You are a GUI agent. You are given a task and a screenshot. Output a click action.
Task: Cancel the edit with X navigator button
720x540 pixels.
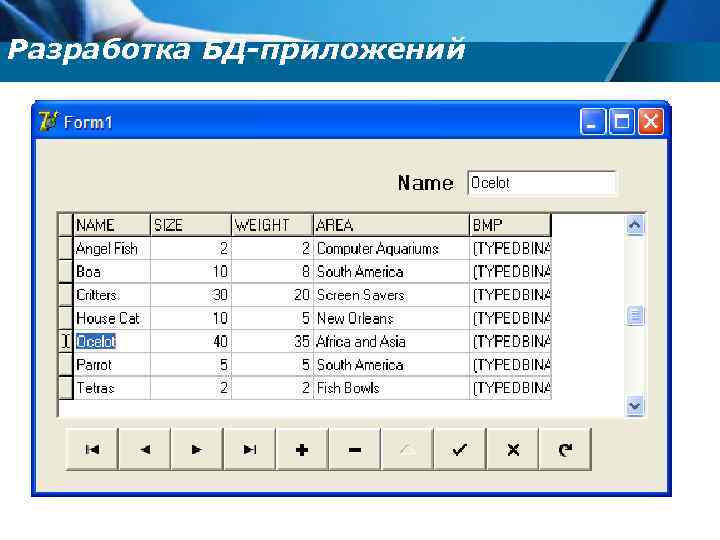click(512, 449)
